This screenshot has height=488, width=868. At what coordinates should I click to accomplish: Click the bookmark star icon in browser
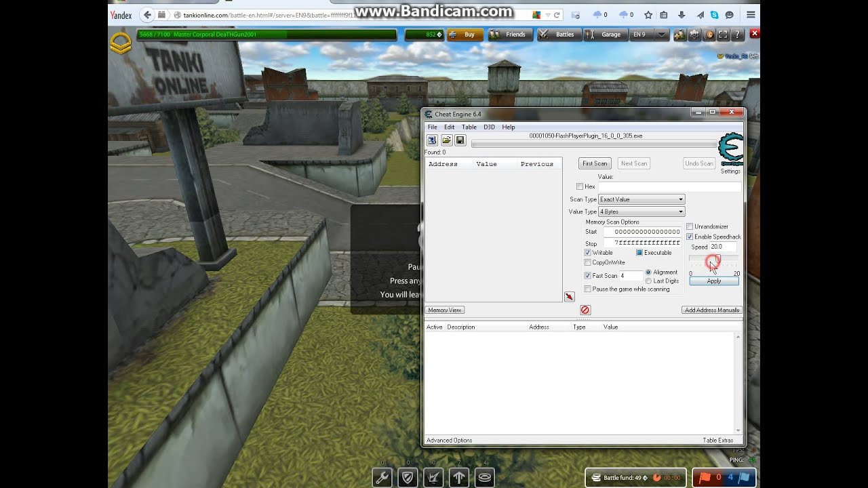[648, 15]
